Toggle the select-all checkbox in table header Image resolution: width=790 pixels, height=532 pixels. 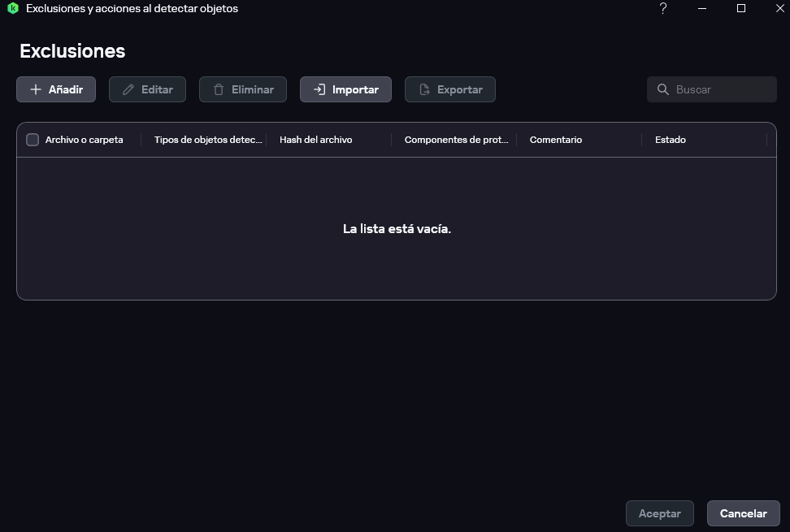point(33,140)
